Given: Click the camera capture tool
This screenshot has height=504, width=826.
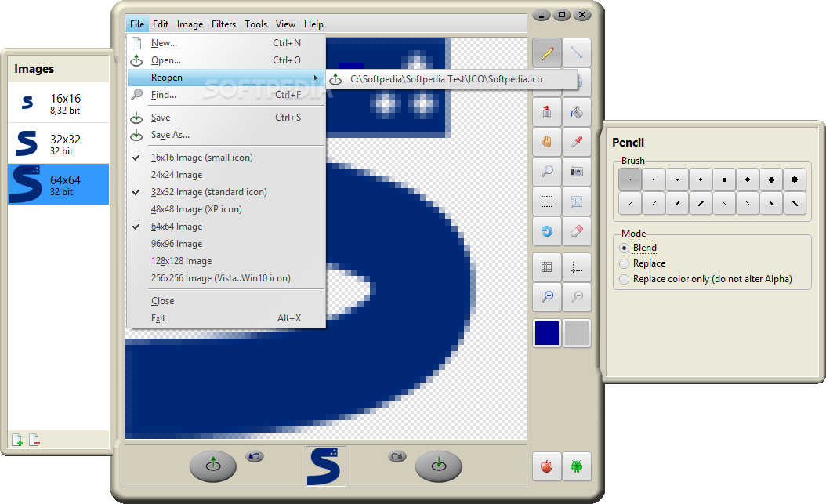Looking at the screenshot, I should [576, 172].
